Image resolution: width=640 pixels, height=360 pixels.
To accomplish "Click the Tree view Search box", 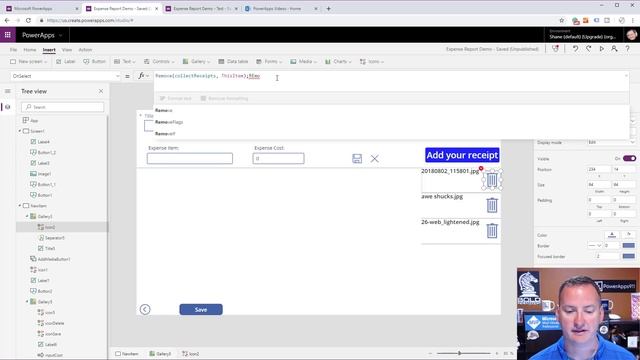I will (62, 107).
